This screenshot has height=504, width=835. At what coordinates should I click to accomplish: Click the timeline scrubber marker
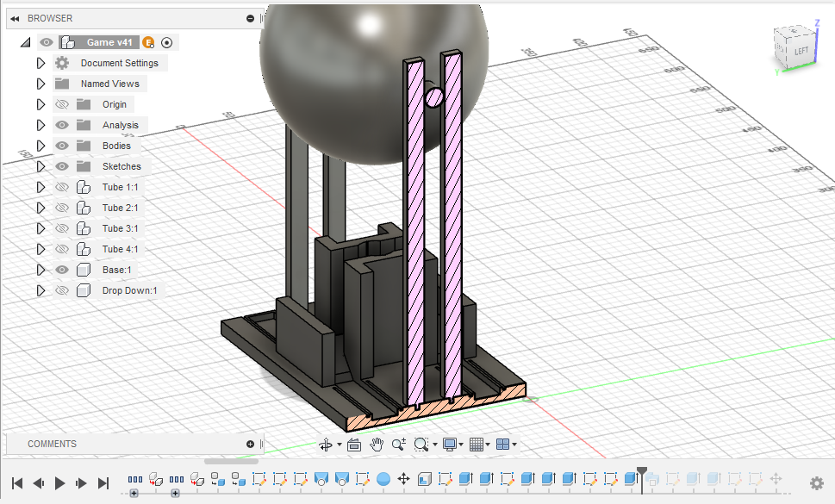(642, 473)
